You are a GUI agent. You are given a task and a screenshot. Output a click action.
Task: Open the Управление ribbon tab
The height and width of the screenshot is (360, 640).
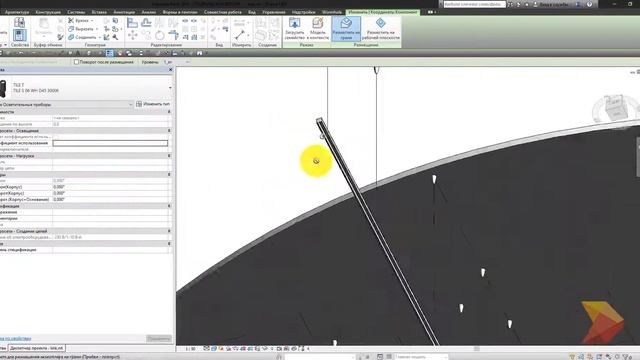click(274, 12)
